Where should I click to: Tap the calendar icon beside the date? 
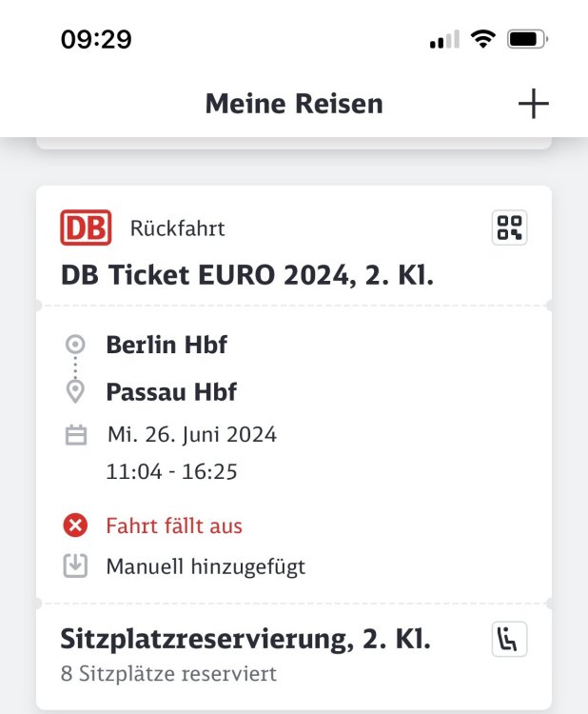75,436
